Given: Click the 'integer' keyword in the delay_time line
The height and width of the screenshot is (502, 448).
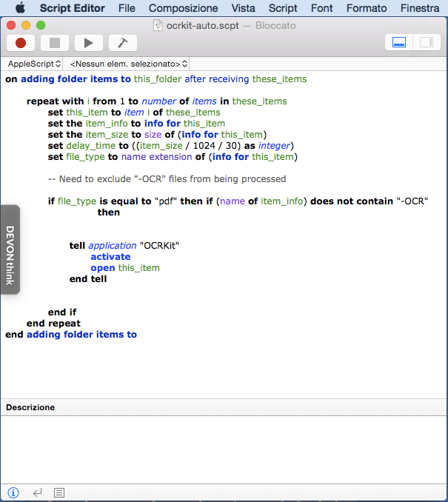Looking at the screenshot, I should click(x=274, y=146).
